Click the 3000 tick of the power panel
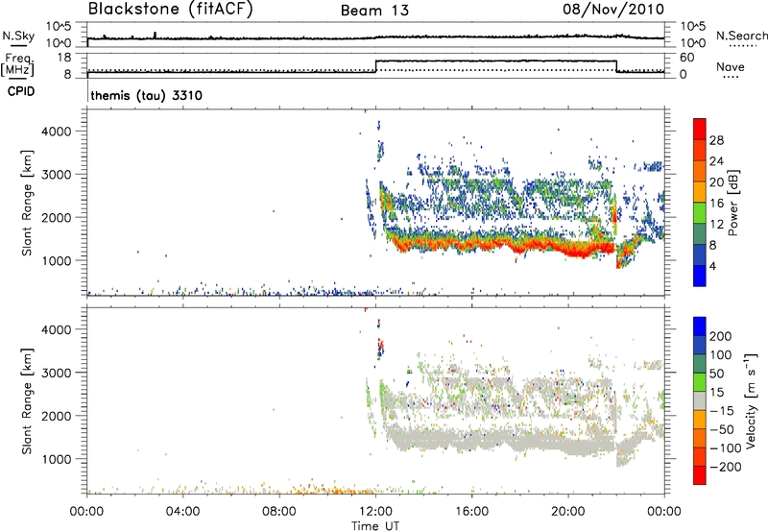768x532 pixels. point(56,175)
